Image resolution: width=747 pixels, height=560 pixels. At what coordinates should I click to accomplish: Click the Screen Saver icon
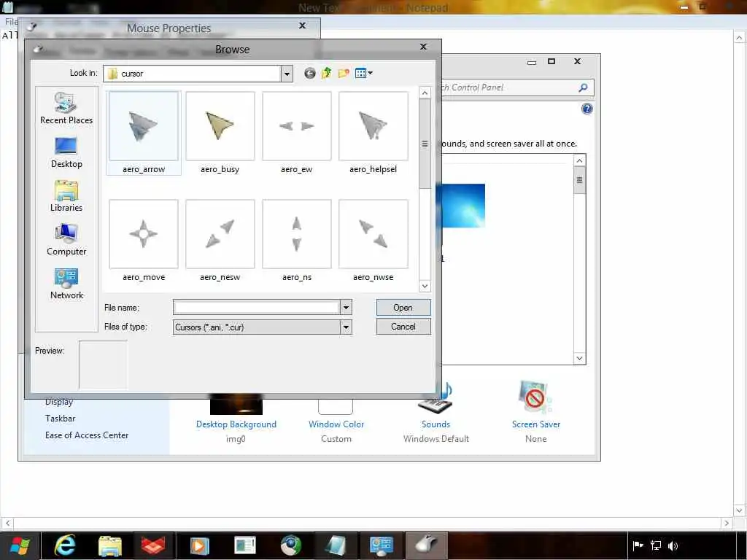[x=535, y=397]
